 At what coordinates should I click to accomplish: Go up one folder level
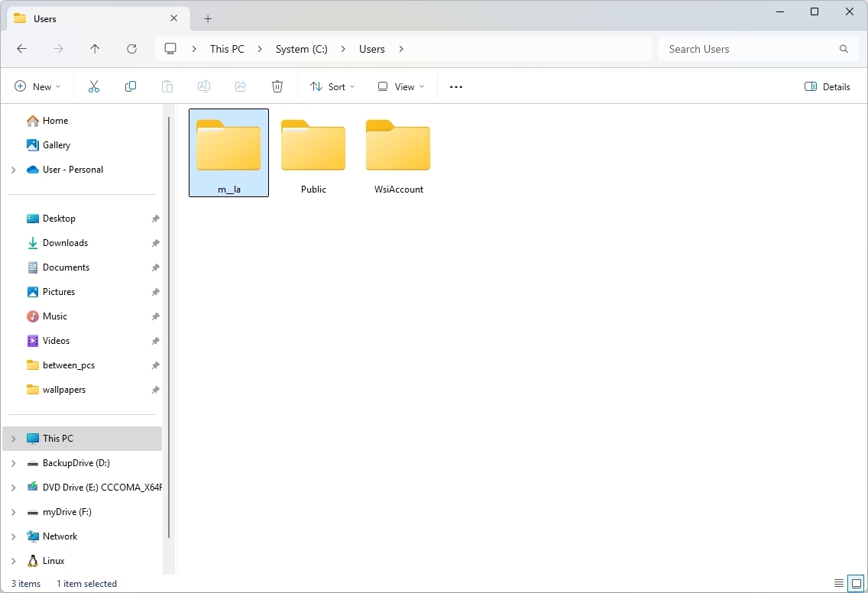click(95, 49)
